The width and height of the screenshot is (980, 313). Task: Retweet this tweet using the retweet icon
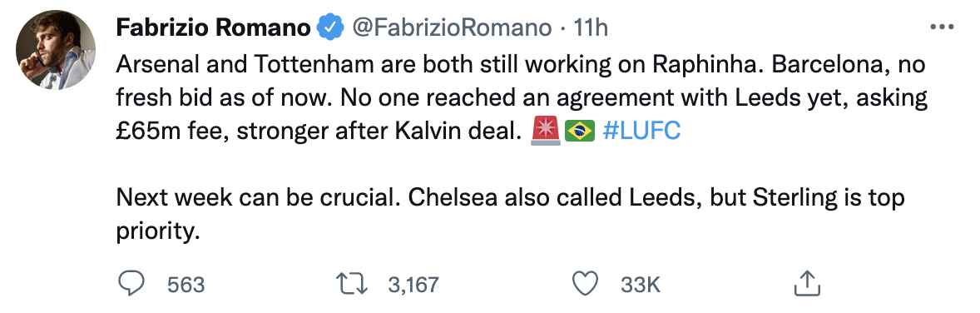click(x=352, y=285)
